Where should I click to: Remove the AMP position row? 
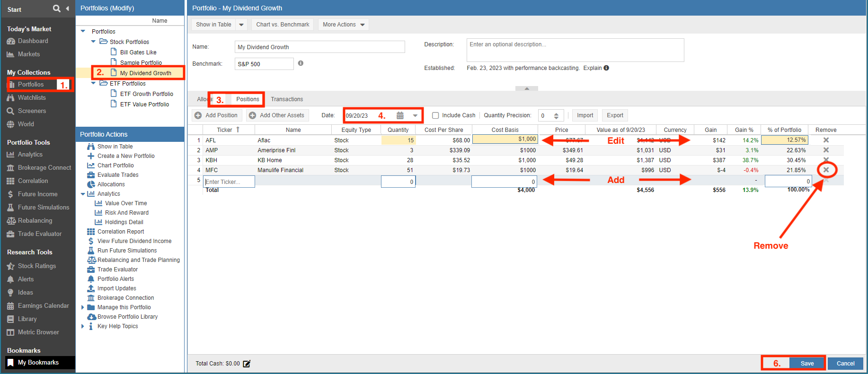pyautogui.click(x=826, y=150)
